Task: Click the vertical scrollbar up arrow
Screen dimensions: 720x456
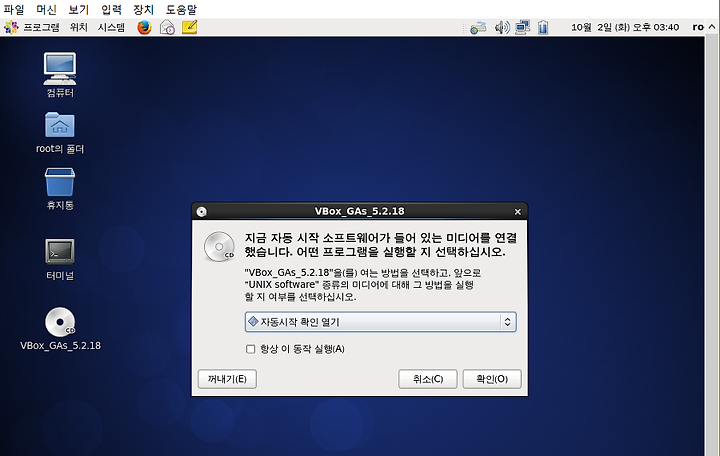Action: [712, 27]
